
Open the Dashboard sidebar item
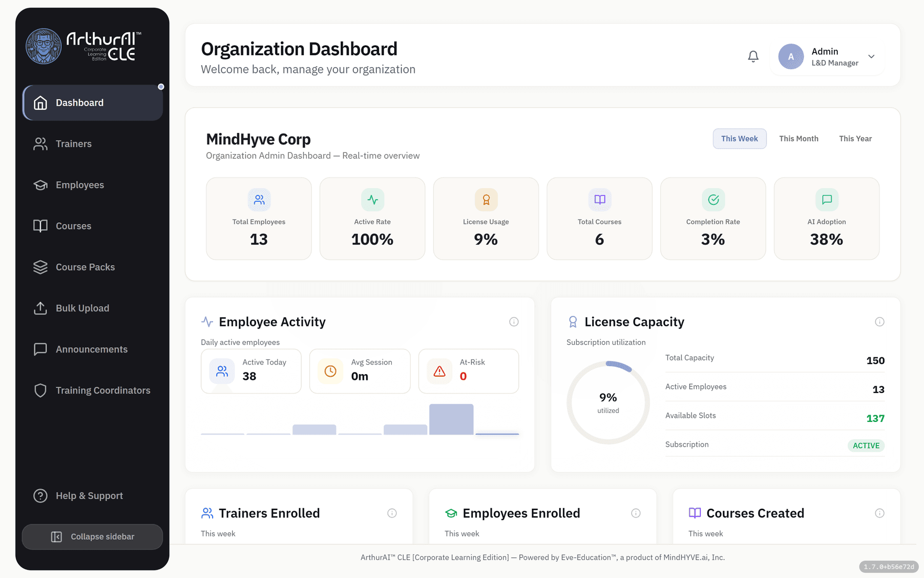(92, 102)
